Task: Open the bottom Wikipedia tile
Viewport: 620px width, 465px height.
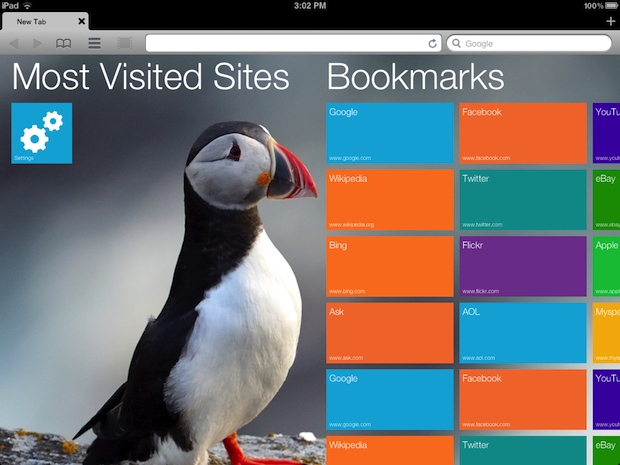Action: (x=389, y=450)
